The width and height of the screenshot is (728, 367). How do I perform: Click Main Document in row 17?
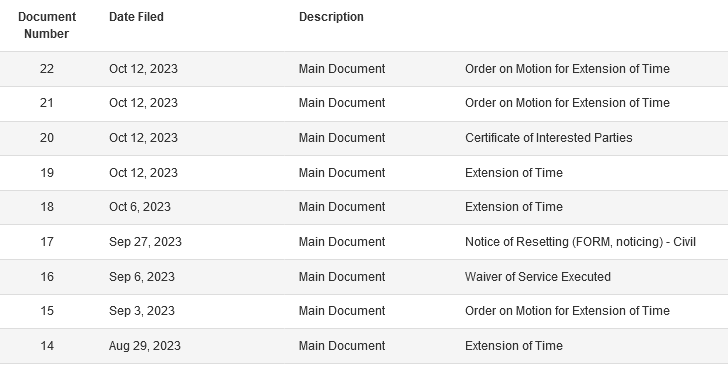pos(342,242)
